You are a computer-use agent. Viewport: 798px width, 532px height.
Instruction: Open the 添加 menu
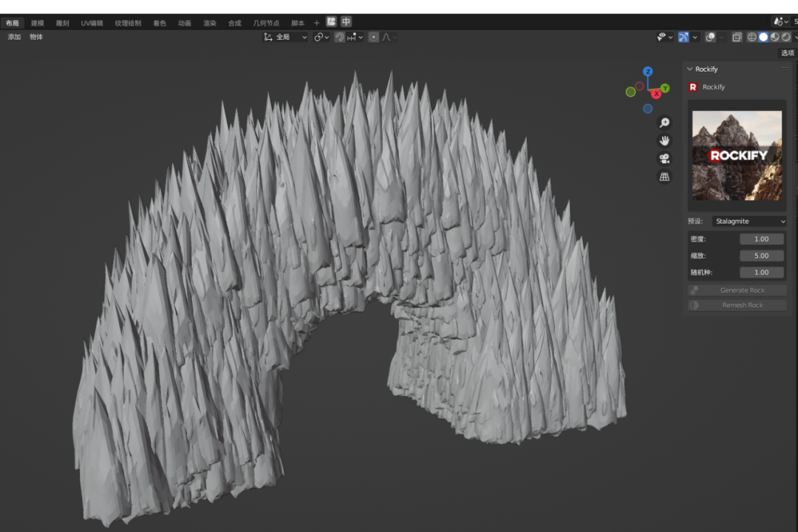tap(14, 37)
